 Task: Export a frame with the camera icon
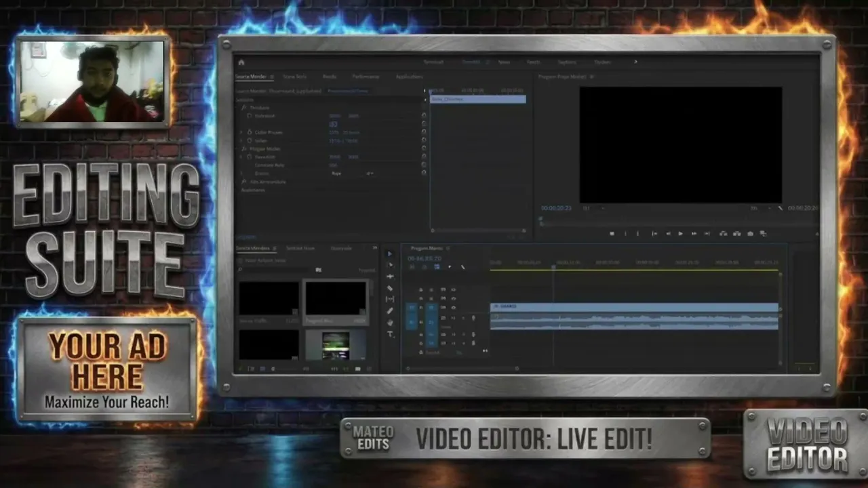(750, 234)
